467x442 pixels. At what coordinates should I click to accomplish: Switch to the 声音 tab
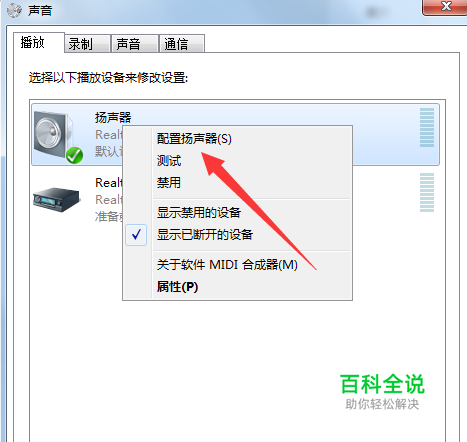coord(135,44)
